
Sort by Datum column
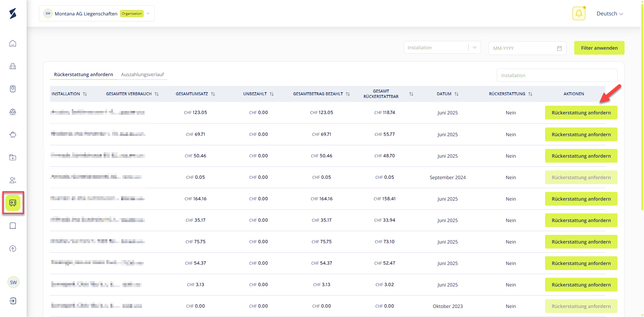[x=457, y=94]
